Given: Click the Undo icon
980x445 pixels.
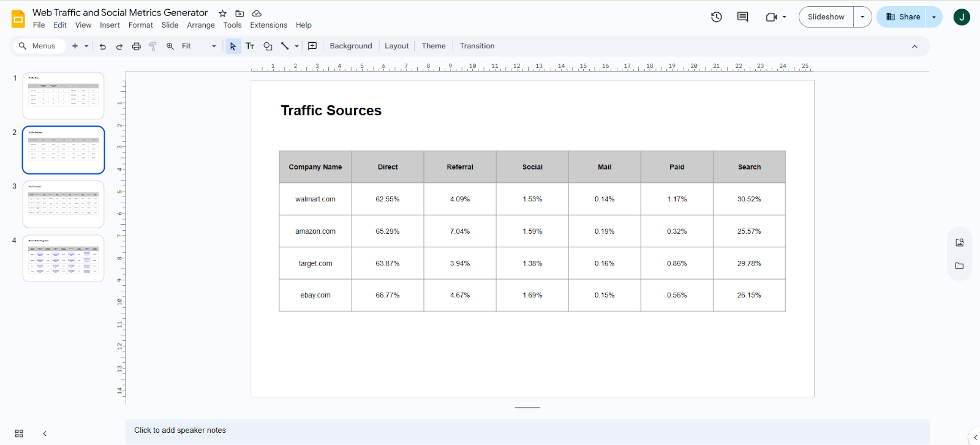Looking at the screenshot, I should coord(102,46).
